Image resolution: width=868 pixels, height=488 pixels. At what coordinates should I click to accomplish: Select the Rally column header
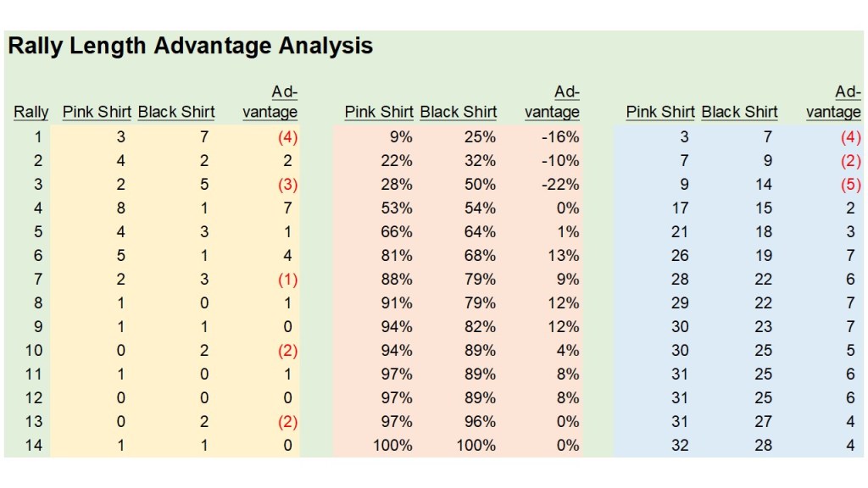click(x=31, y=112)
